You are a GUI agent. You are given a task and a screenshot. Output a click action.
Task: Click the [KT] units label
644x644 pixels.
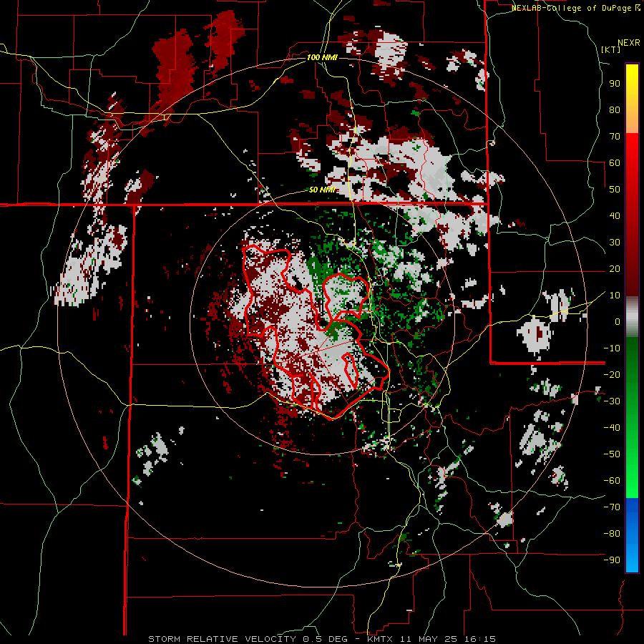pyautogui.click(x=610, y=49)
